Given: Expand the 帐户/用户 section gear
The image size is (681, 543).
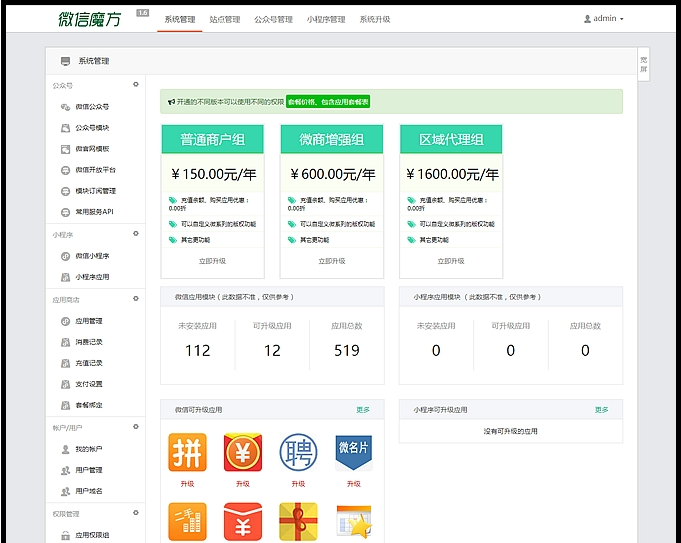Looking at the screenshot, I should tap(136, 427).
